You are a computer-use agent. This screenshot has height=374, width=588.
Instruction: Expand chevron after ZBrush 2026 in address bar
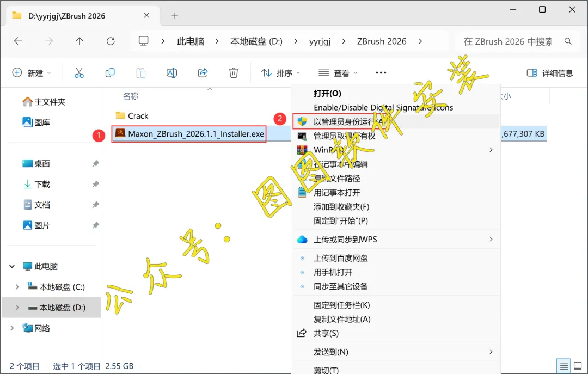[x=420, y=41]
